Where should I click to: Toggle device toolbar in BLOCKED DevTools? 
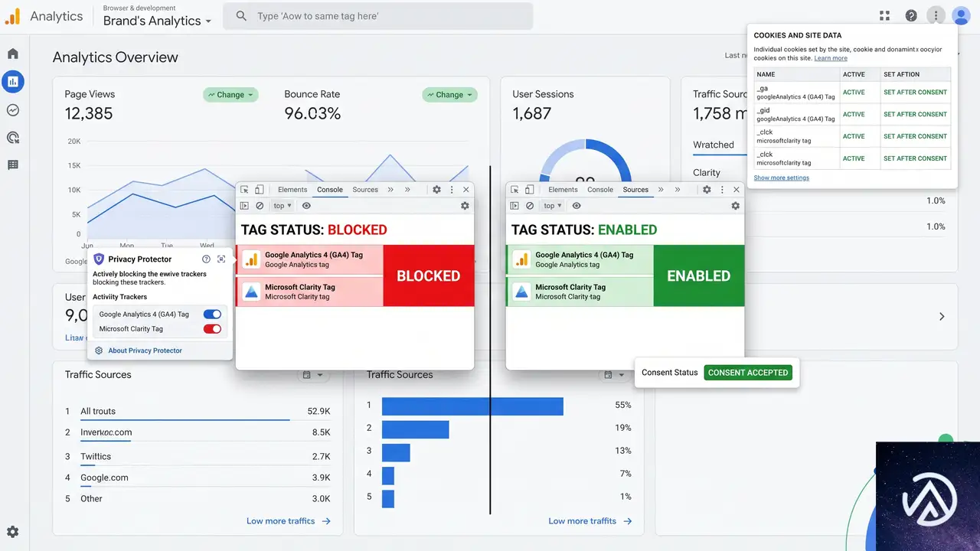pos(260,190)
